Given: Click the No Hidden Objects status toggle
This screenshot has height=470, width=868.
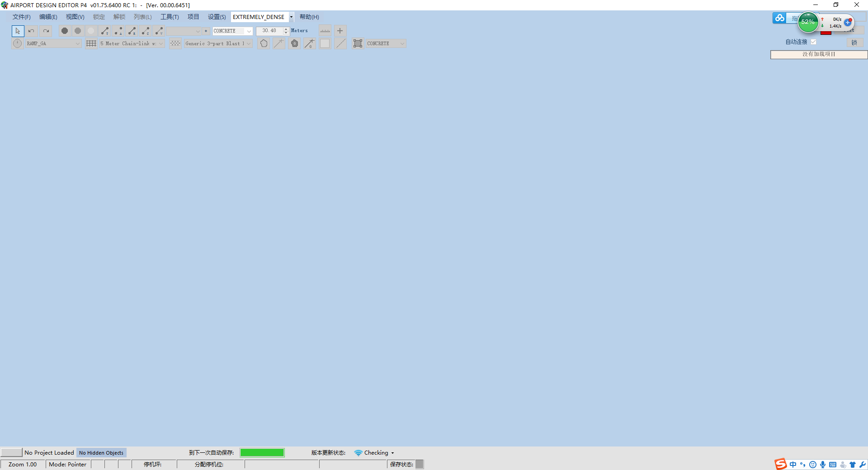Looking at the screenshot, I should pyautogui.click(x=101, y=452).
